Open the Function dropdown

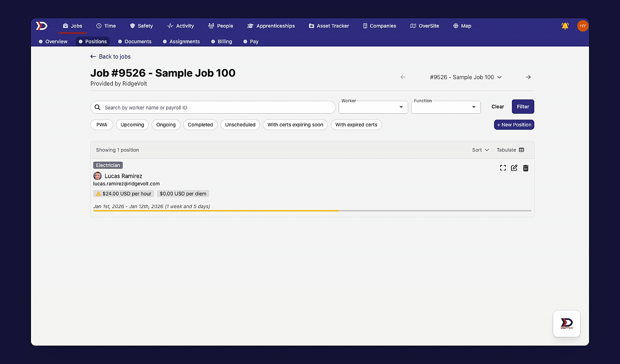(446, 107)
